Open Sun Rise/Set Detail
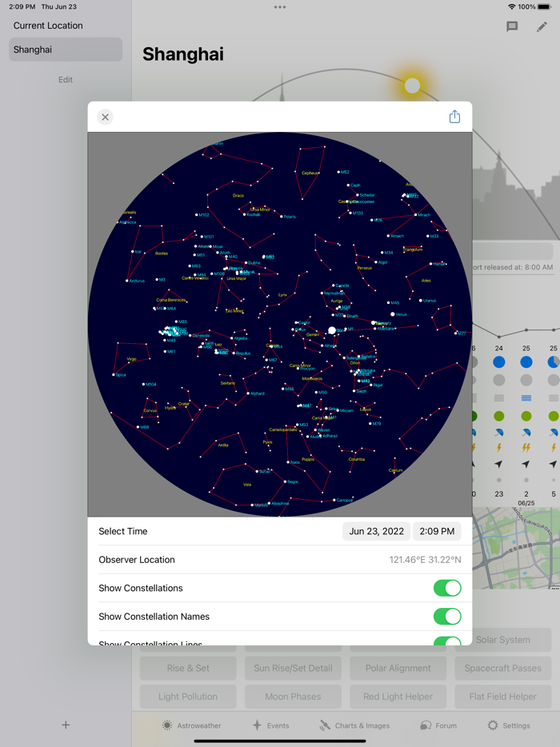560x747 pixels. 293,668
